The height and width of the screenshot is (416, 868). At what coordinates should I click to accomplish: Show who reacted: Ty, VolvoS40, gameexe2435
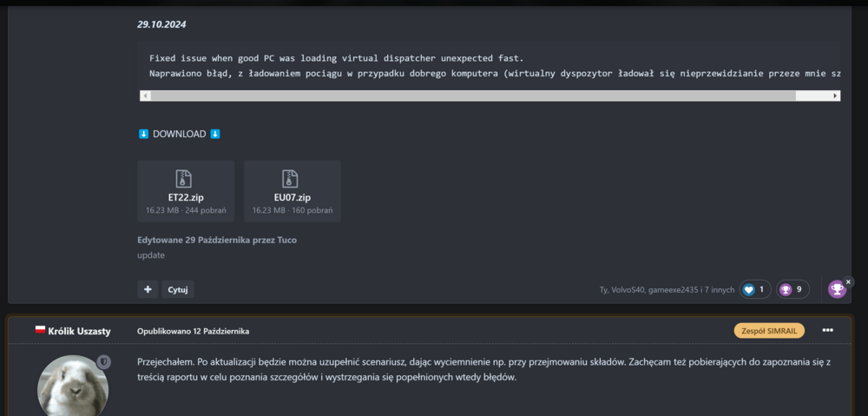pyautogui.click(x=667, y=289)
